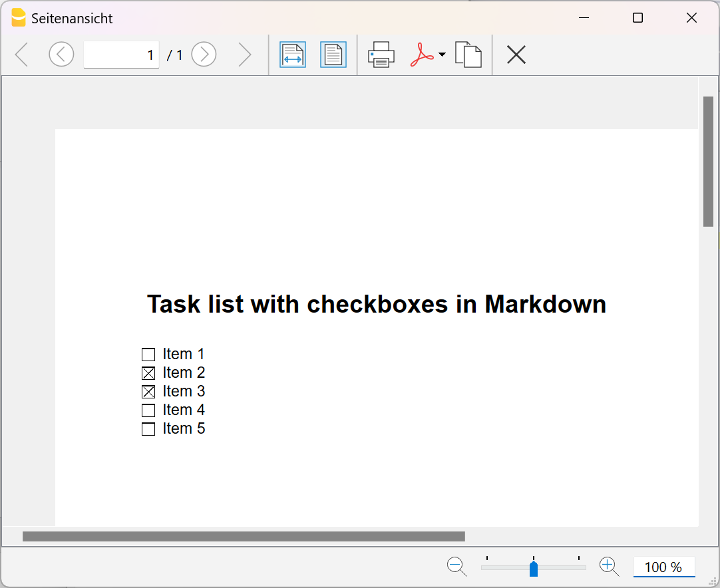Zoom in with the plus magnifier
Viewport: 720px width, 588px height.
pos(608,566)
